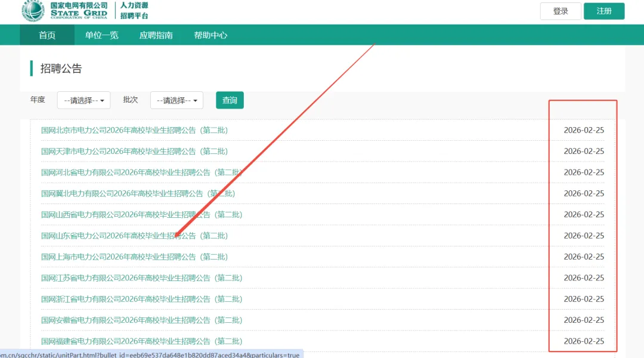644x358 pixels.
Task: Click the date beside 国网江苏省电力有限公司 notice
Action: (x=584, y=278)
